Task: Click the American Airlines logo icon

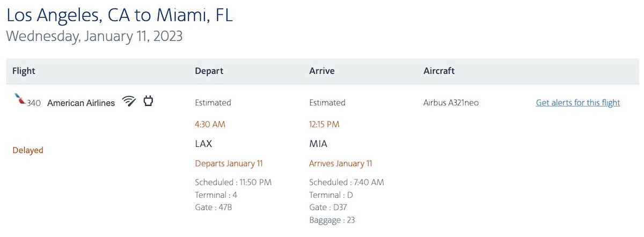Action: coord(20,99)
